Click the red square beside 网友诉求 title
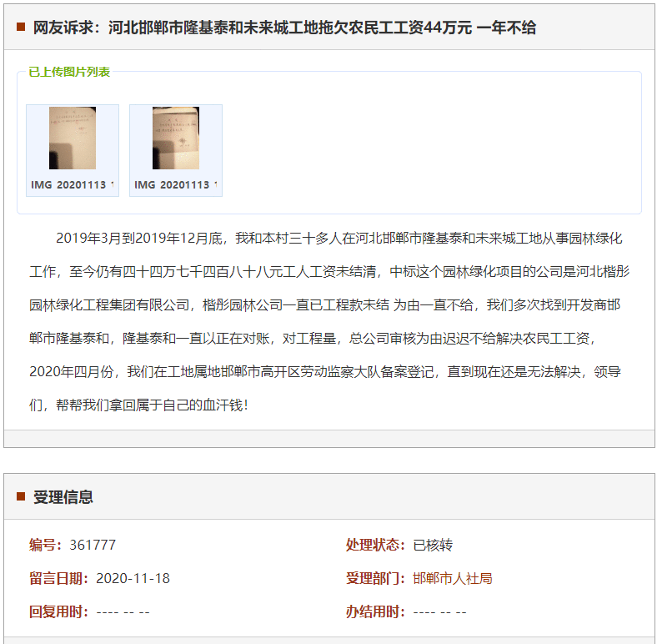 [x=21, y=28]
